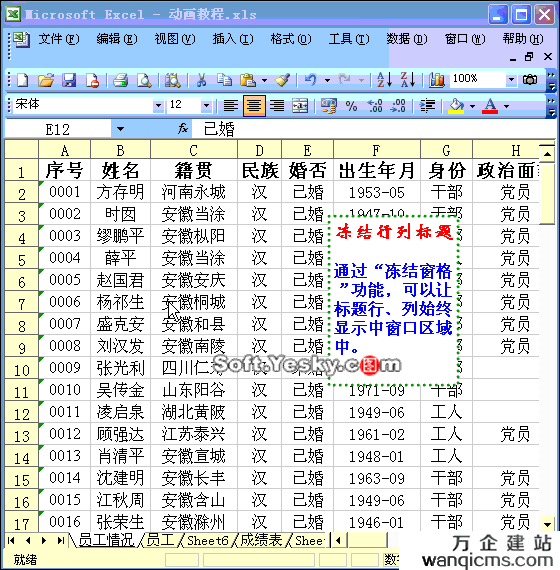The image size is (560, 570).
Task: Toggle align right button
Action: tap(277, 106)
